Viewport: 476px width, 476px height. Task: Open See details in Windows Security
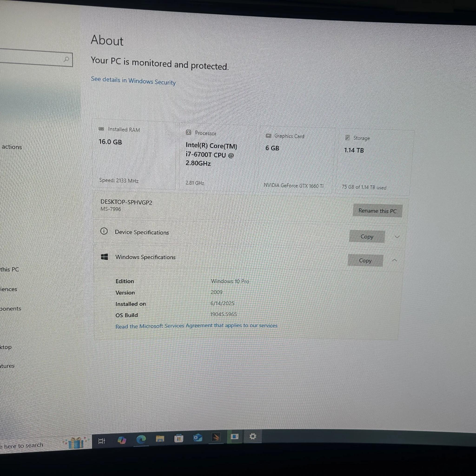pyautogui.click(x=133, y=81)
